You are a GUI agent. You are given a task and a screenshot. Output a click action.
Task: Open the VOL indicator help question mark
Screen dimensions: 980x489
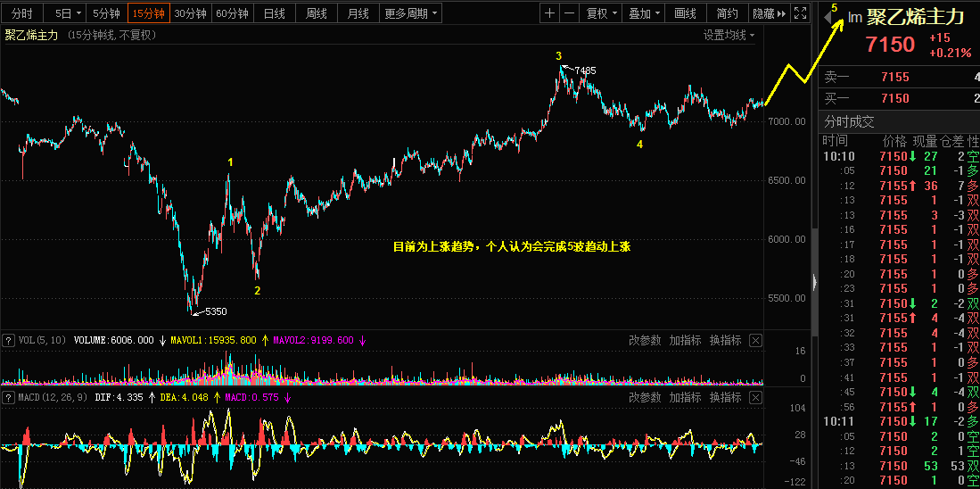click(8, 341)
